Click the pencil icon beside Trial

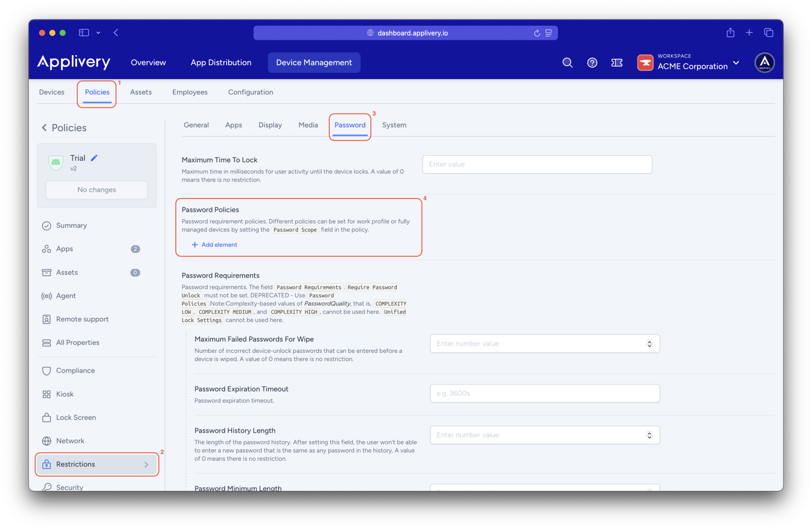tap(94, 158)
